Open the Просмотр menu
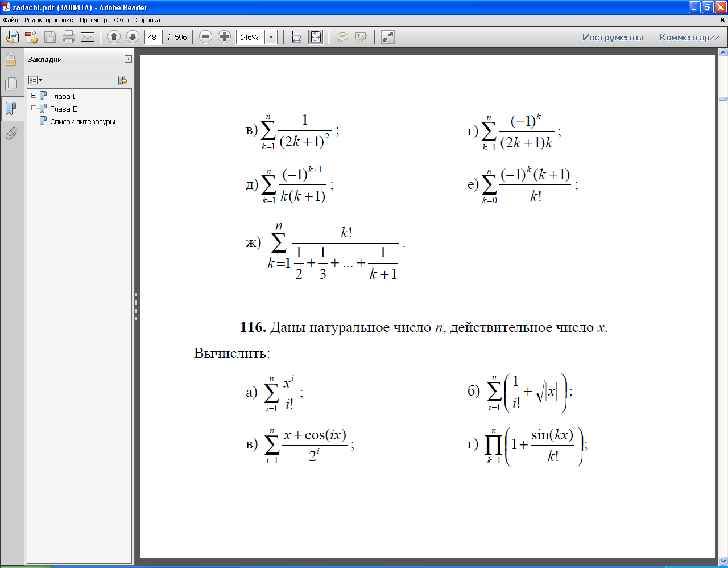This screenshot has height=568, width=728. point(93,20)
